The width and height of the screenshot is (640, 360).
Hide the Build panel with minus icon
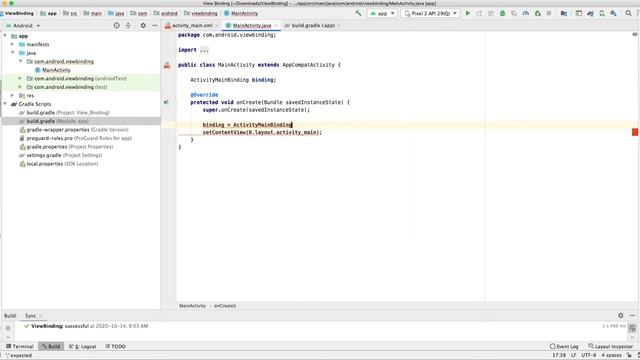click(632, 316)
